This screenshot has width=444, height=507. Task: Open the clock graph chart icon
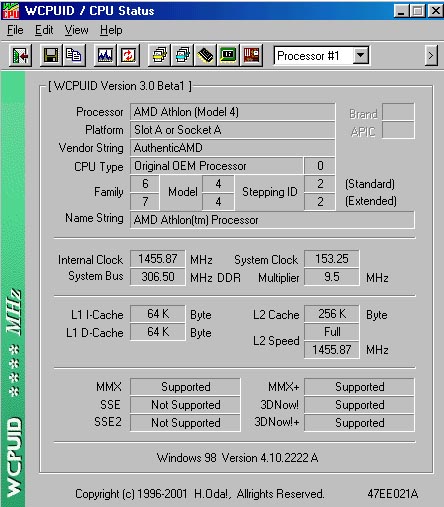pyautogui.click(x=105, y=55)
